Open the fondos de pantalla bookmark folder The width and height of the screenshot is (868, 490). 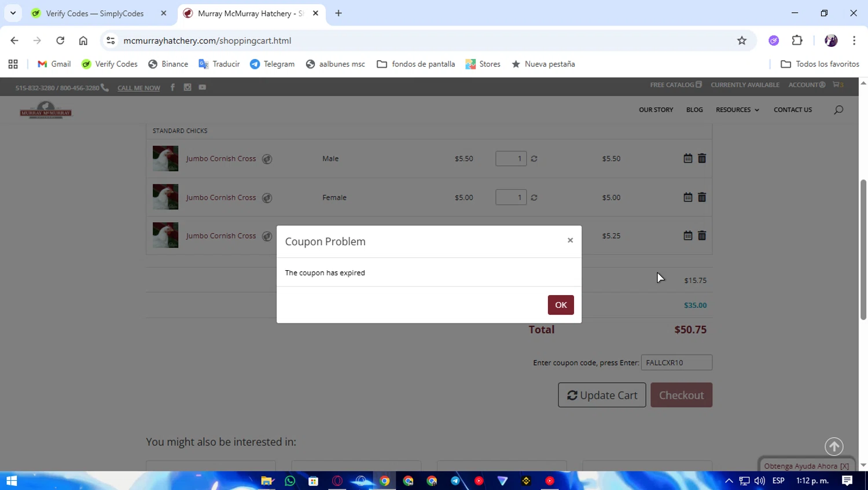pyautogui.click(x=415, y=64)
